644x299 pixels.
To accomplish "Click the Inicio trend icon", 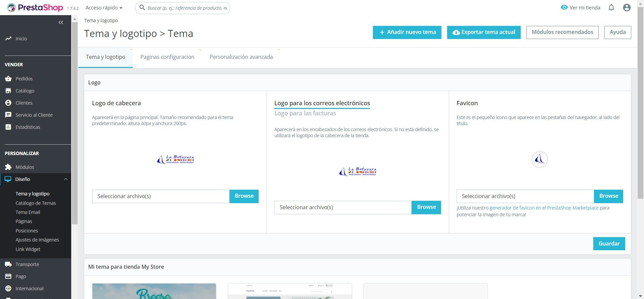I will pyautogui.click(x=8, y=39).
